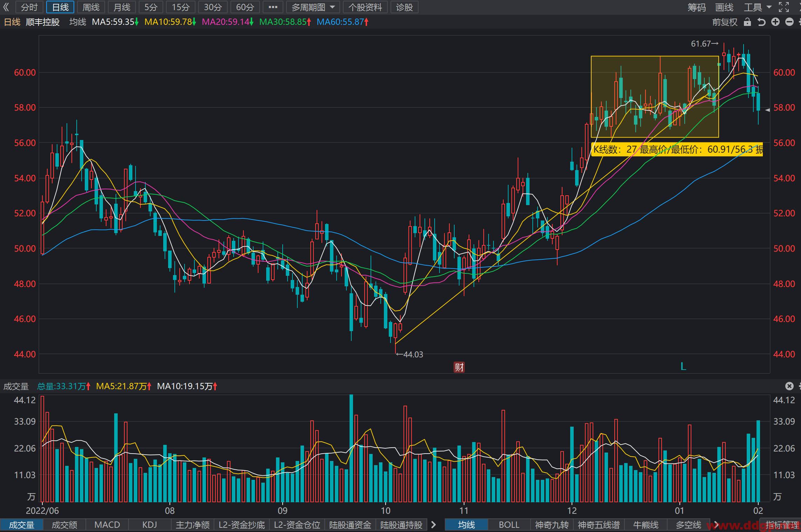
Task: Toggle the 筹码 chip distribution panel
Action: (x=696, y=7)
